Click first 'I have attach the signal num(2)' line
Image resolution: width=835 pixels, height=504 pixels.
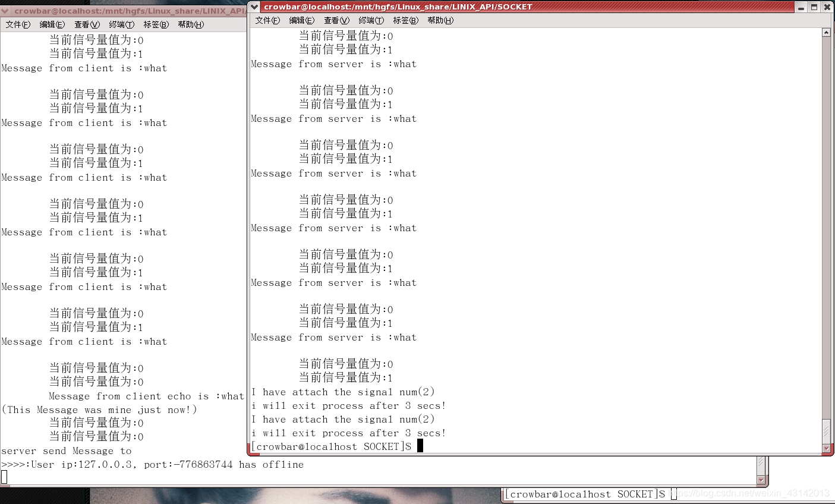click(x=343, y=392)
